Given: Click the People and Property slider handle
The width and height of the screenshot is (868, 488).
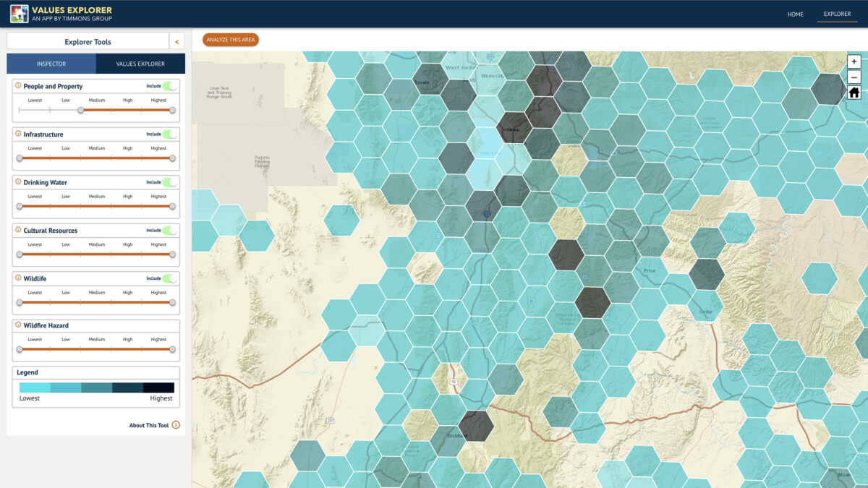Looking at the screenshot, I should click(x=79, y=110).
